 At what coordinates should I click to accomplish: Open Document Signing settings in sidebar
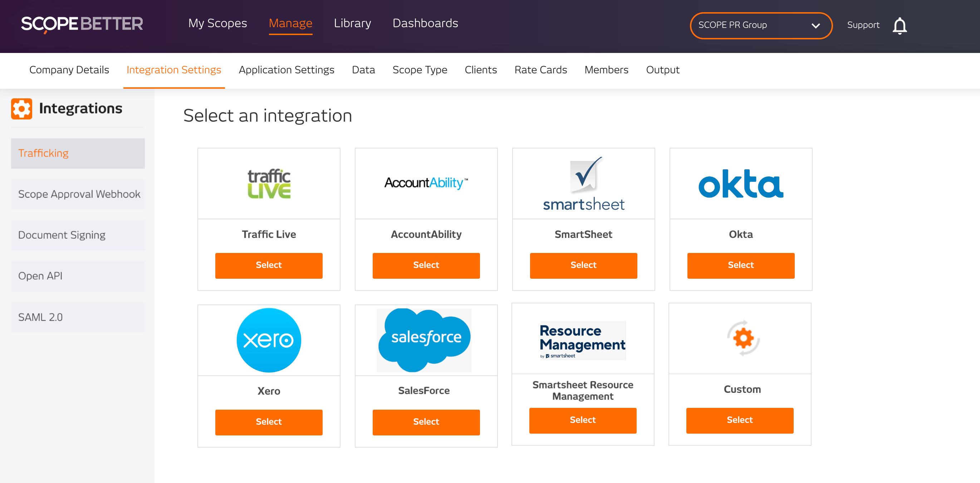[x=62, y=235]
